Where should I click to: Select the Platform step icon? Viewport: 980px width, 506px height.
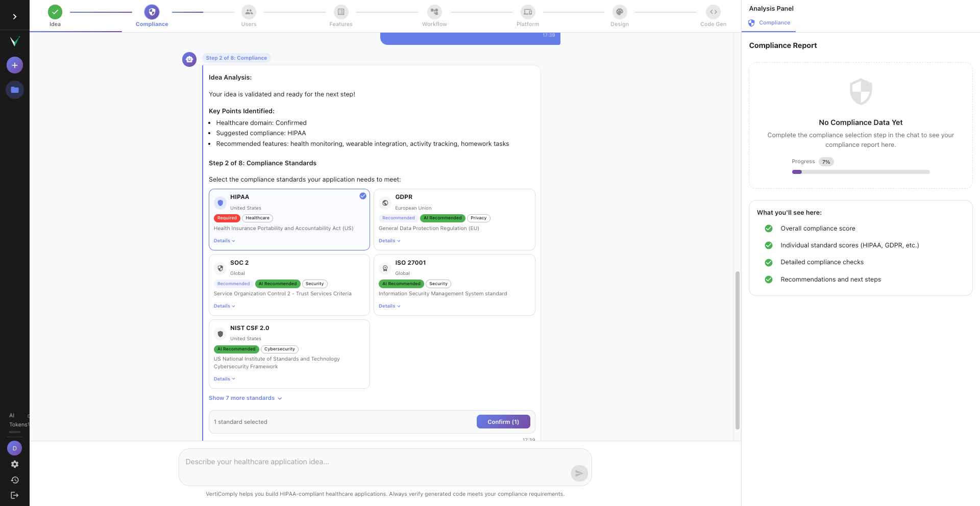[x=527, y=11]
